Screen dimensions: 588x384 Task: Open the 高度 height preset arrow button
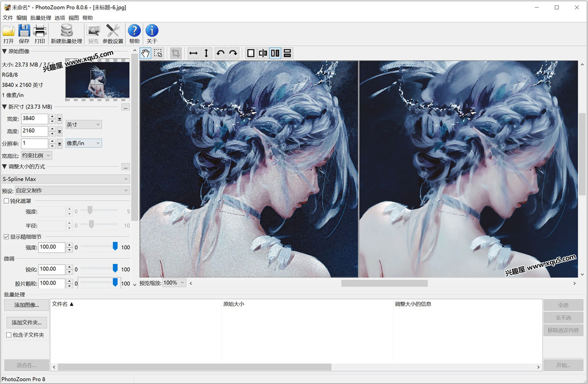tap(59, 131)
